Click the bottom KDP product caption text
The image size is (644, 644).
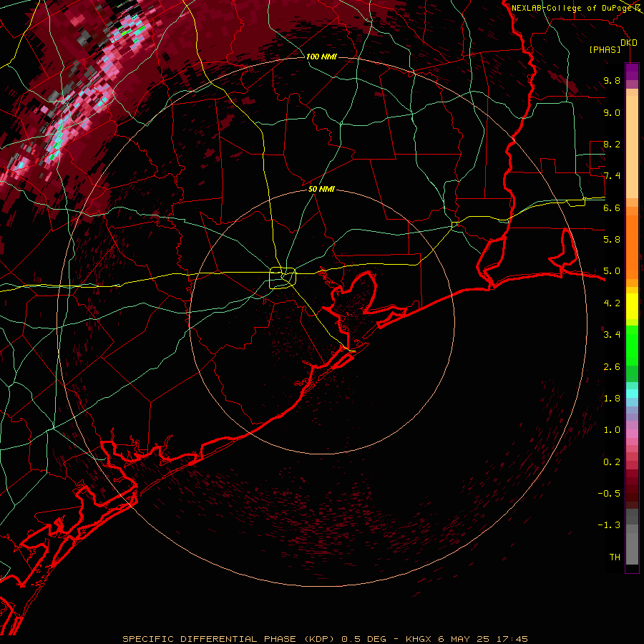point(325,639)
